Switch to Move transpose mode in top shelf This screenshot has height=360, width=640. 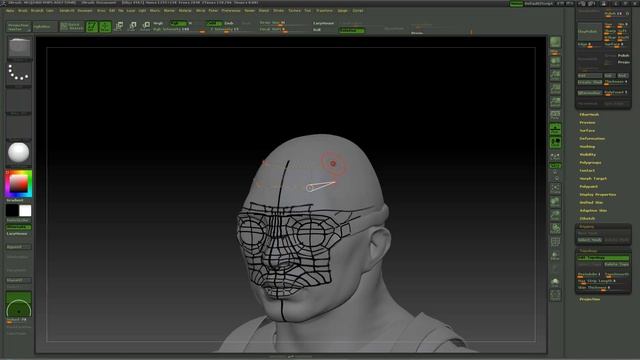pyautogui.click(x=119, y=27)
